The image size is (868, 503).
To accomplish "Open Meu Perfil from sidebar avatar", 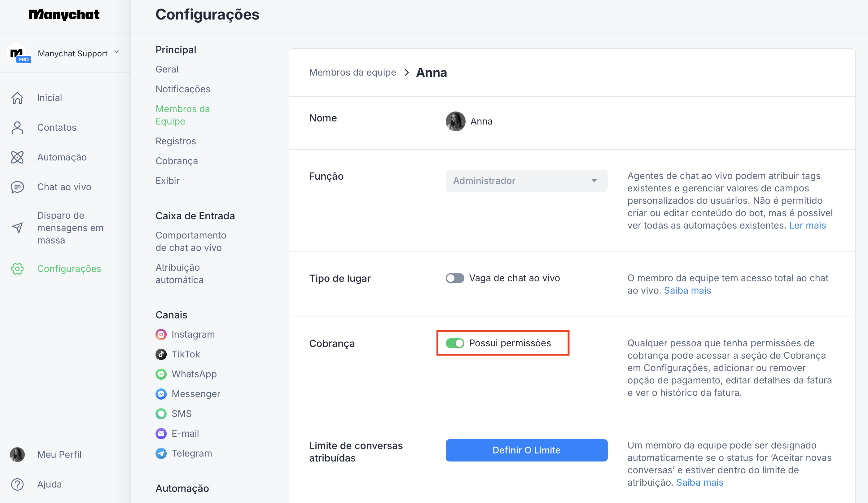I will click(x=17, y=454).
